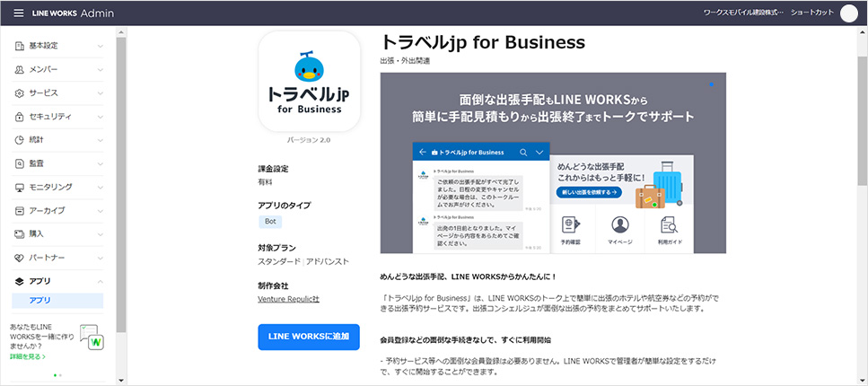Click the user profile avatar
Screen dimensions: 868x386
848,13
